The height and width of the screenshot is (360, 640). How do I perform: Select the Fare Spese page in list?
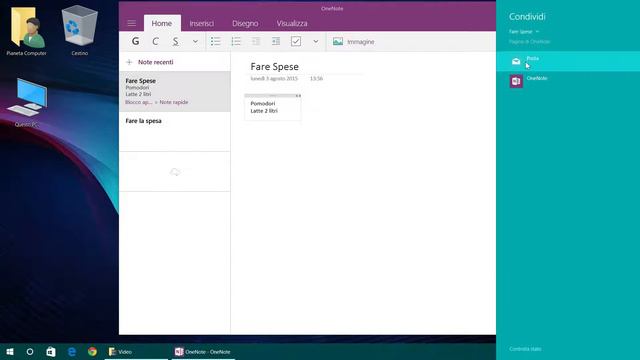click(x=175, y=91)
